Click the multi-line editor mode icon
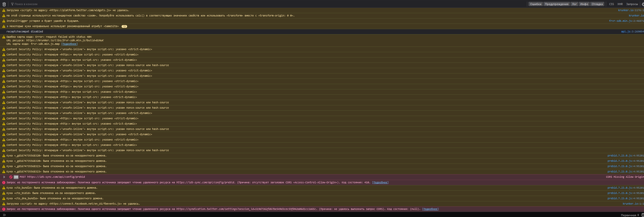Image resolution: width=644 pixels, height=217 pixels. pyautogui.click(x=643, y=215)
